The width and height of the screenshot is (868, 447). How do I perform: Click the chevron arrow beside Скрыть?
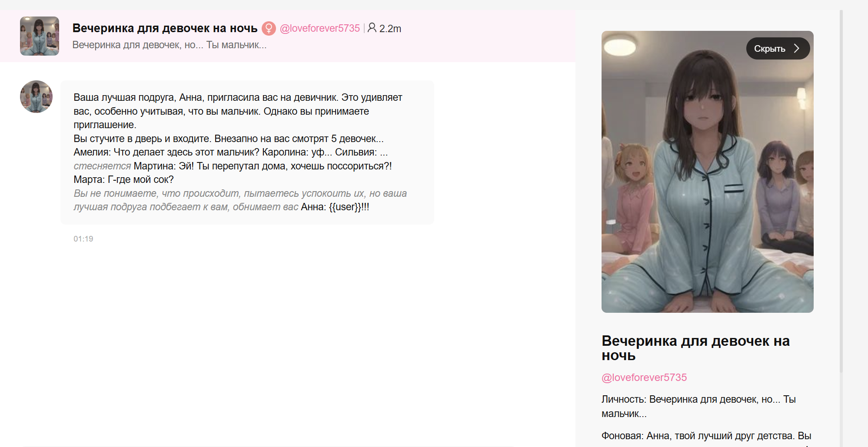[797, 48]
